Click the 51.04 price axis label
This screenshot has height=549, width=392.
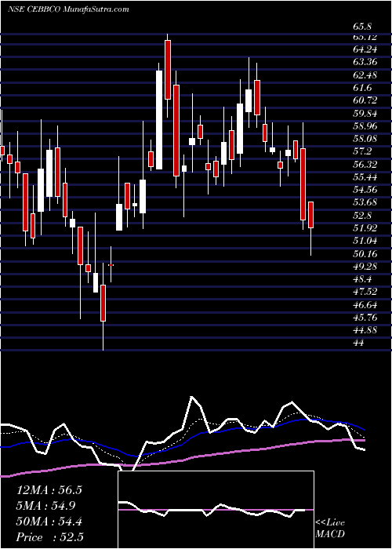tap(365, 241)
